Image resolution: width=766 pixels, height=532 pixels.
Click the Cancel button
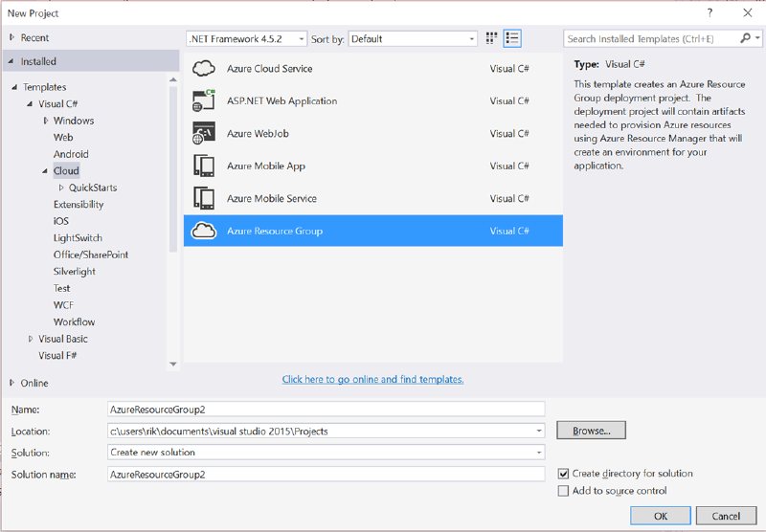[x=726, y=516]
